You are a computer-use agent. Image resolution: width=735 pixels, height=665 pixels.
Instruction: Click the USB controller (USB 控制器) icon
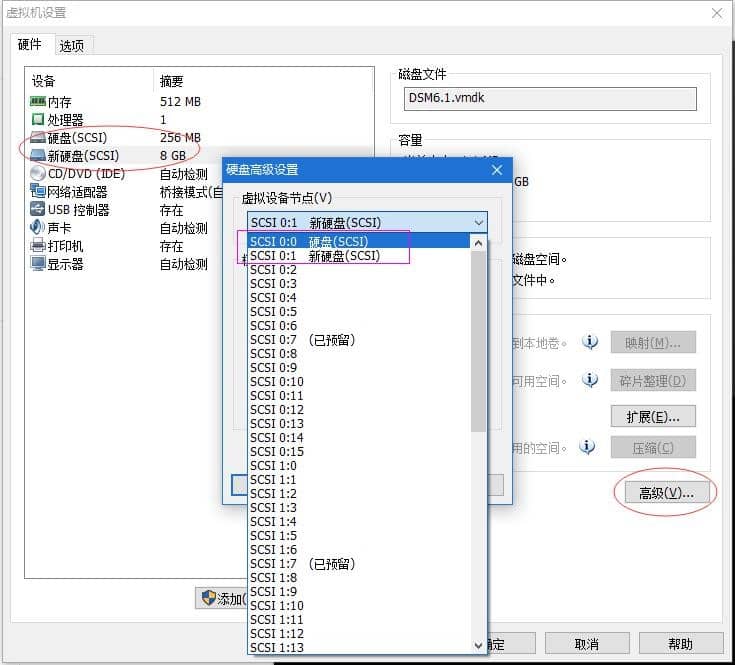(38, 210)
